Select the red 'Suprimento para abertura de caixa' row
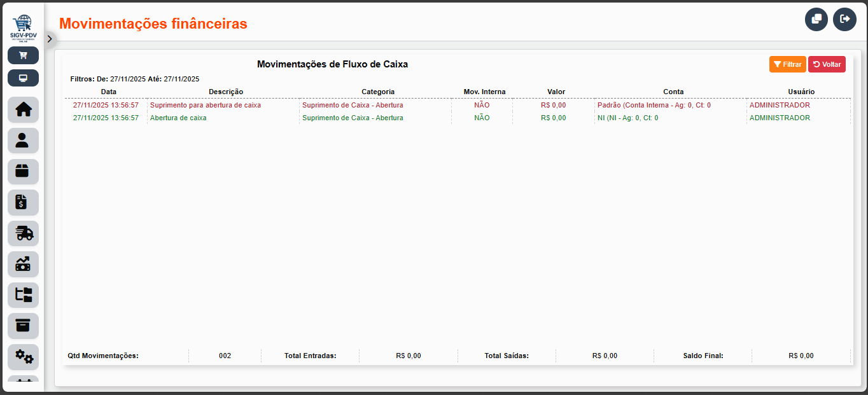 (205, 105)
